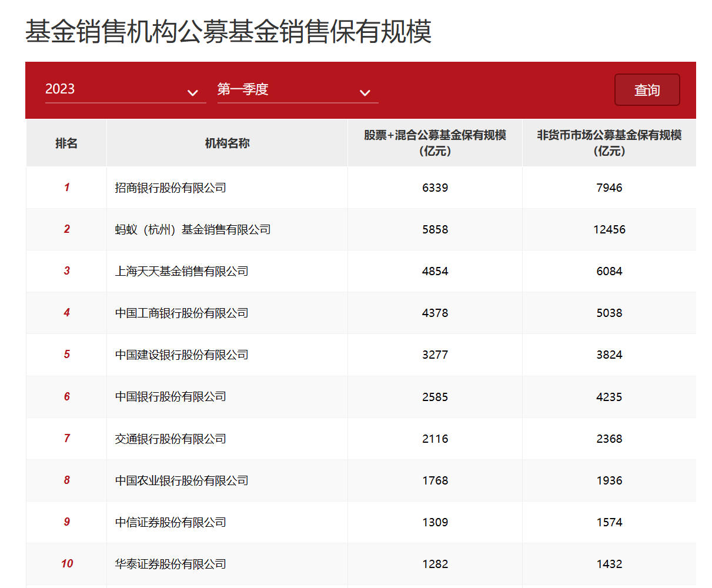Click rank 8 of 中国农业银行 row
712x588 pixels.
coord(66,480)
